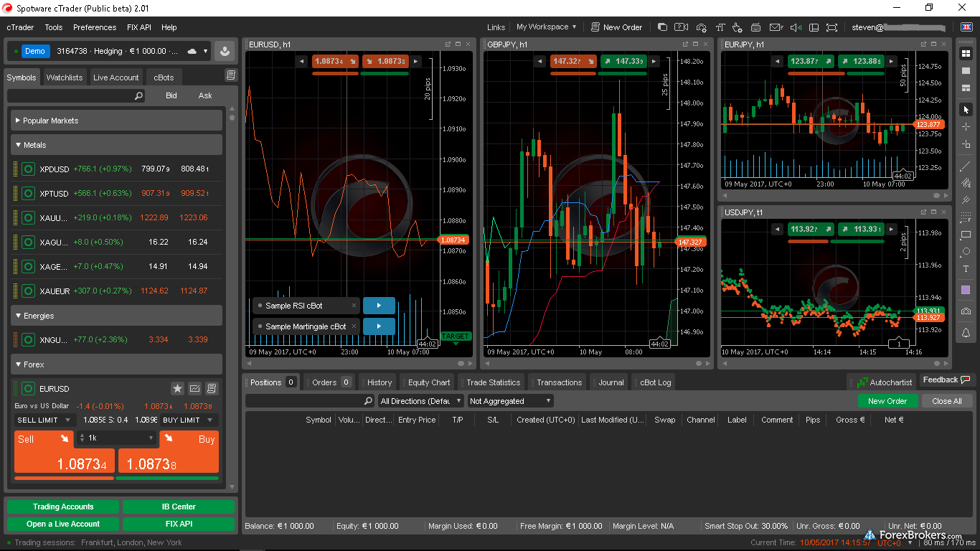
Task: Activate the crosshair tool
Action: coord(966,127)
